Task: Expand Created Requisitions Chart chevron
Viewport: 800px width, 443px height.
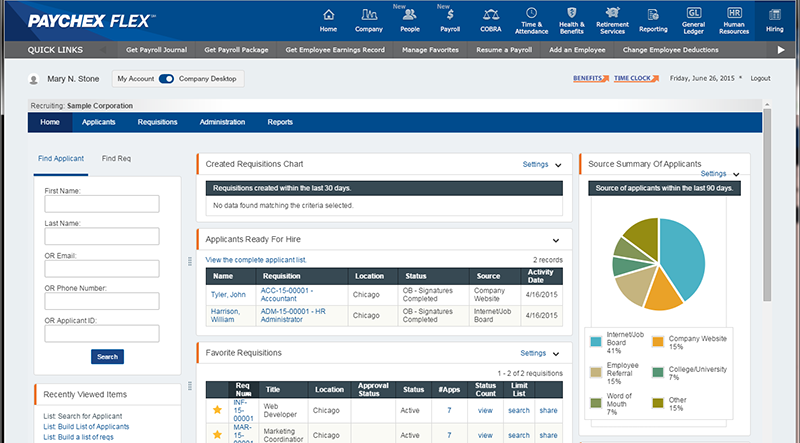Action: (x=558, y=164)
